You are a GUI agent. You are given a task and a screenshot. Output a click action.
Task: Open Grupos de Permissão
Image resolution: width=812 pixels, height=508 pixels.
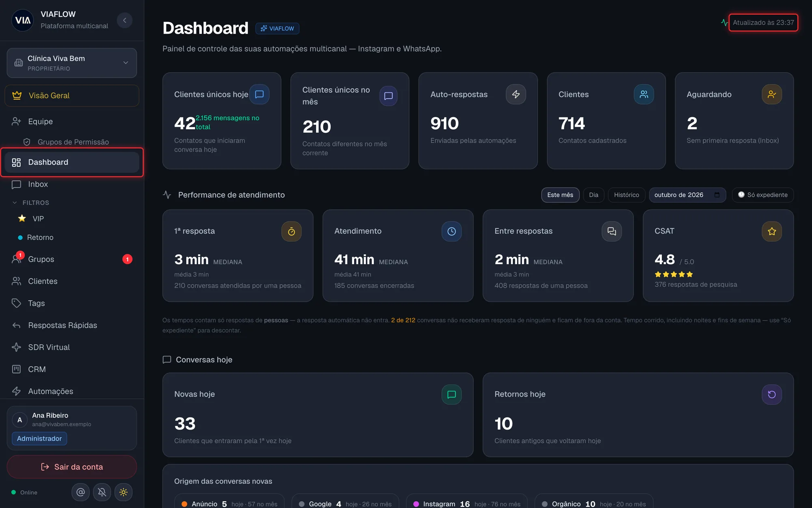click(73, 142)
